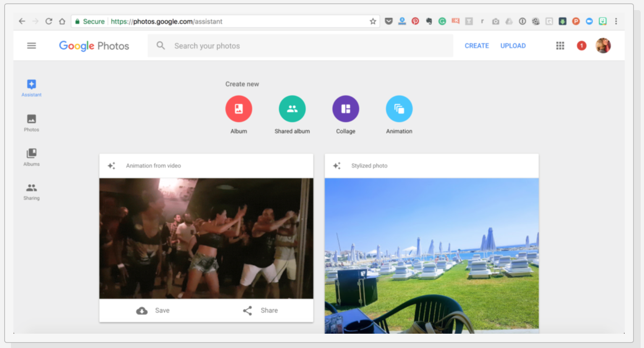644x348 pixels.
Task: View the red notifications badge
Action: point(581,46)
